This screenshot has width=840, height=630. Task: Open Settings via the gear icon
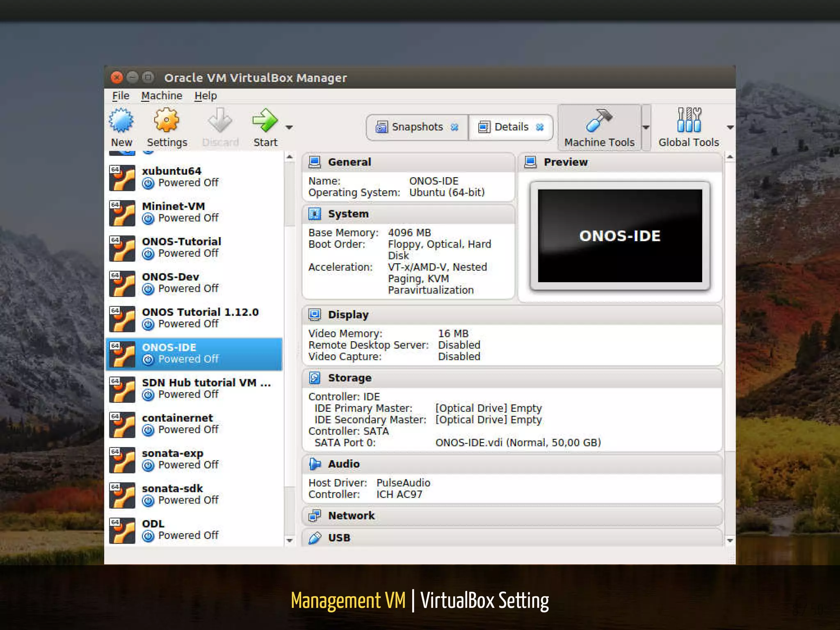[x=167, y=121]
